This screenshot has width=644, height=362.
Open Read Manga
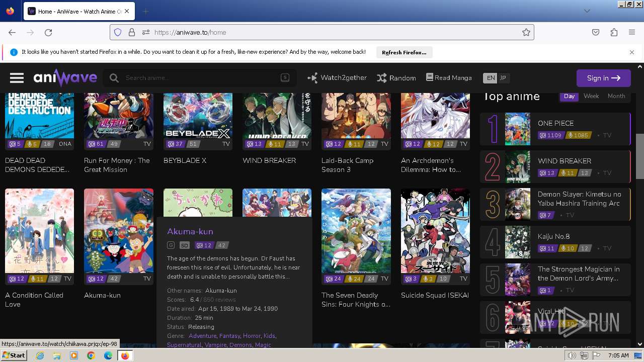[449, 77]
